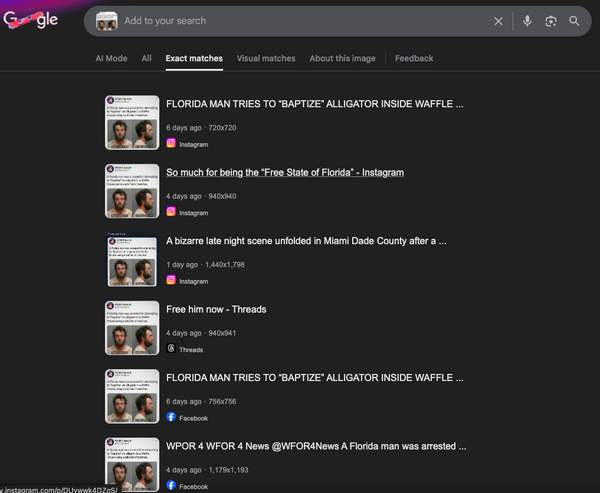Select the Exact matches tab
600x493 pixels.
tap(194, 58)
